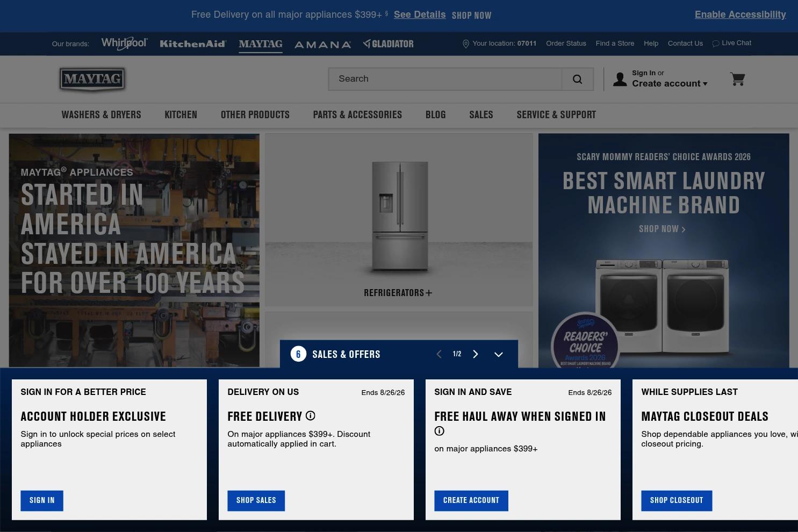Screen dimensions: 798x532
Task: Click the Sales & Offers count badge 6
Action: pos(298,354)
